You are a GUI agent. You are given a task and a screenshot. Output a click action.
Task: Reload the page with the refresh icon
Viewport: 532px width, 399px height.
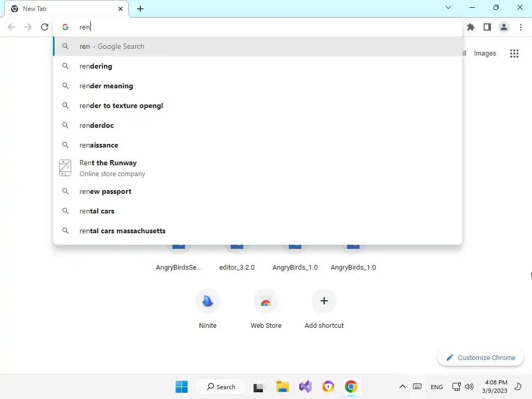pos(45,27)
